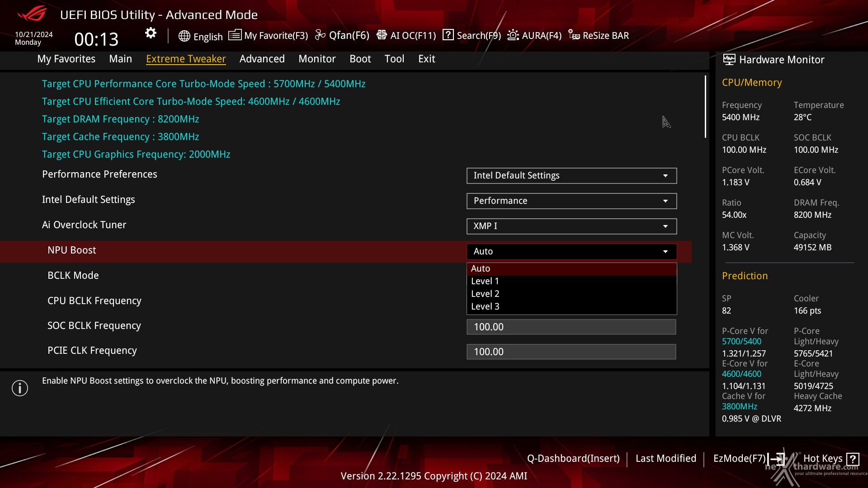Open the Tool tab
Viewport: 868px width, 488px height.
394,59
